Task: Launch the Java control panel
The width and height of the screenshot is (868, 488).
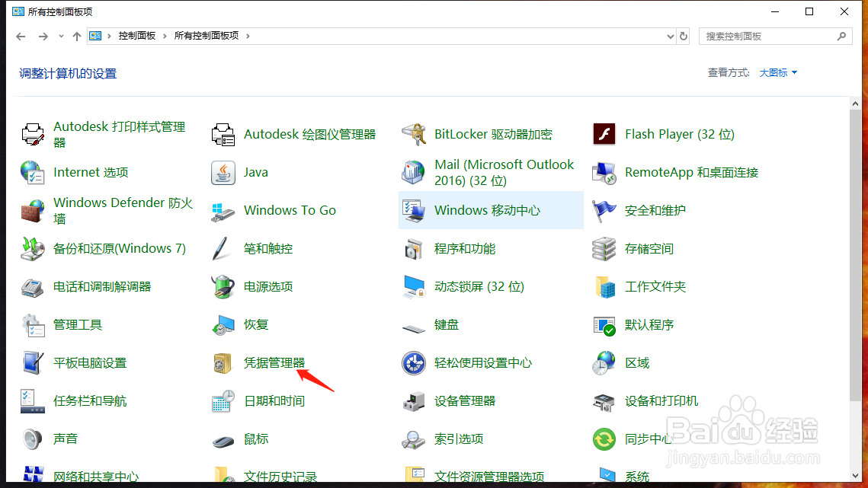Action: (255, 172)
